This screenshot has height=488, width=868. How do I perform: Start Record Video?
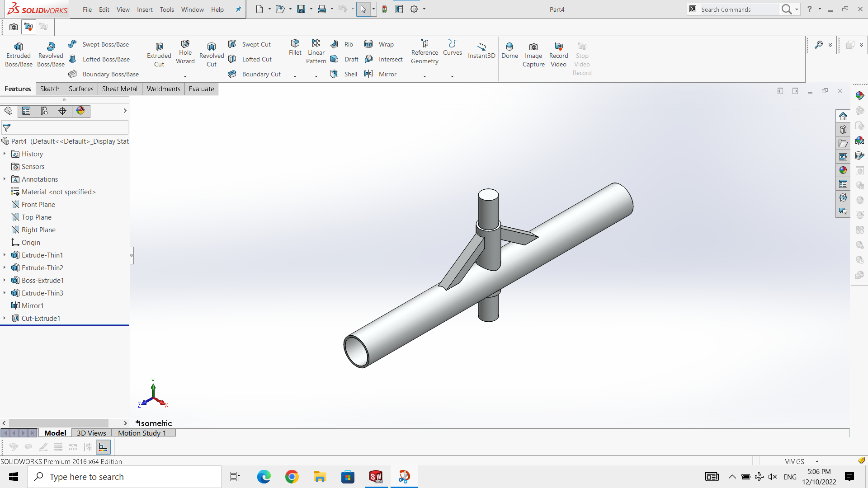[559, 55]
